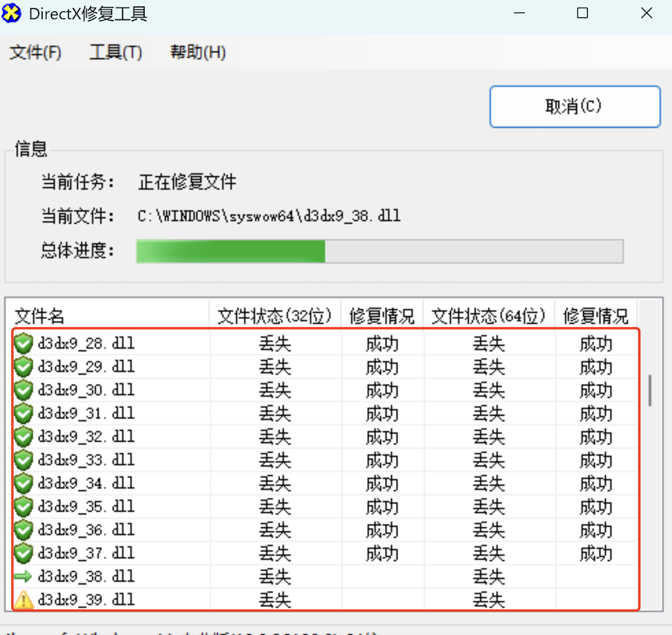Image resolution: width=672 pixels, height=635 pixels.
Task: Select the d3dx9_38.dll file name
Action: 86,577
